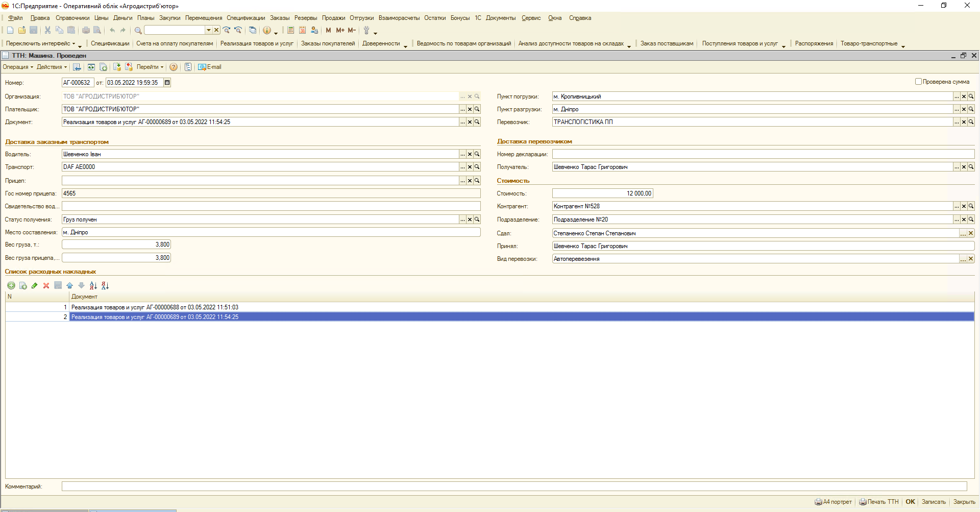980x512 pixels.
Task: Open the 'Продажи' menu in menu bar
Action: (x=333, y=18)
